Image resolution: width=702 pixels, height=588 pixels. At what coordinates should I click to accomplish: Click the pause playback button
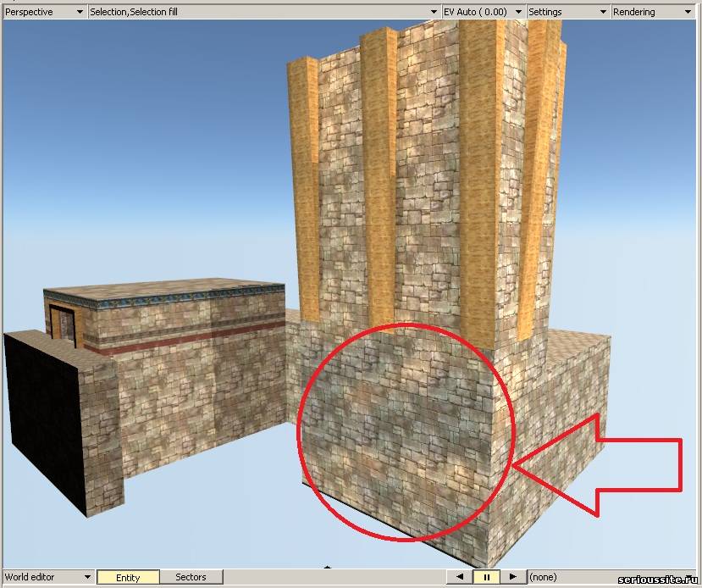[x=486, y=577]
